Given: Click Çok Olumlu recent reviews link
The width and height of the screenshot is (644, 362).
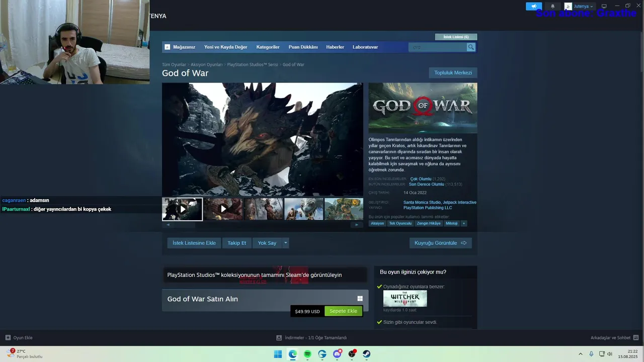Looking at the screenshot, I should tap(421, 179).
